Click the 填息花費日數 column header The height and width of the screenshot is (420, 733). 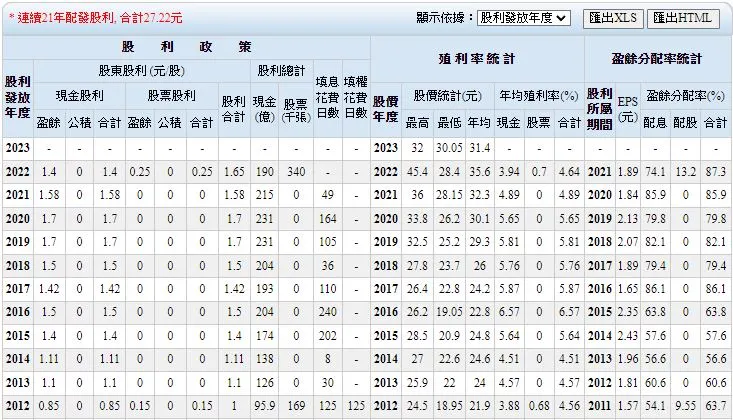327,97
